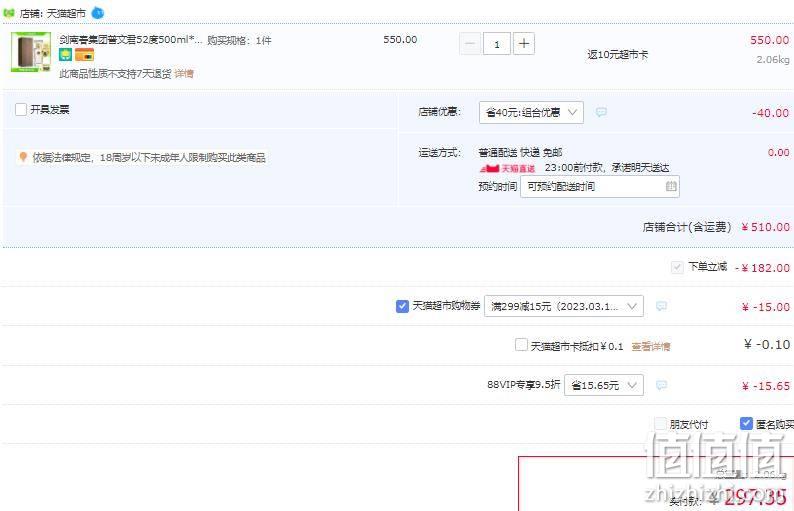Viewport: 794px width, 511px height.
Task: Click the ¥-15.65 VIP discount amount
Action: tap(766, 386)
